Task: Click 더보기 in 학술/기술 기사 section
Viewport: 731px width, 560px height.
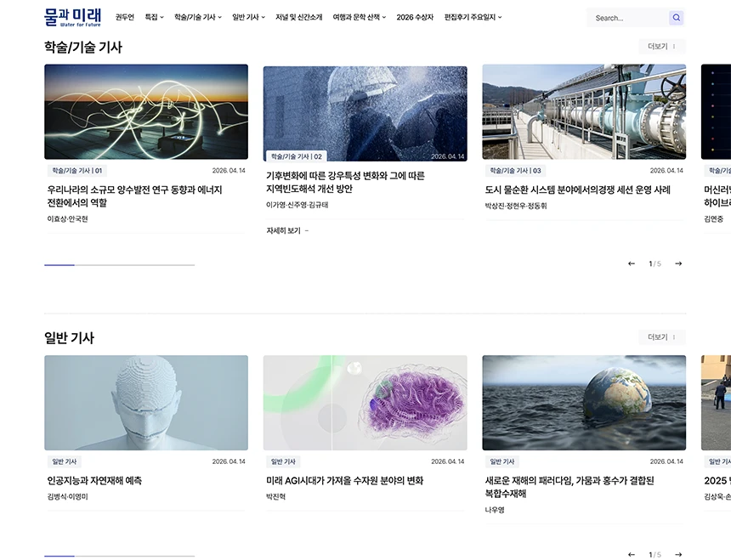Action: pyautogui.click(x=661, y=46)
